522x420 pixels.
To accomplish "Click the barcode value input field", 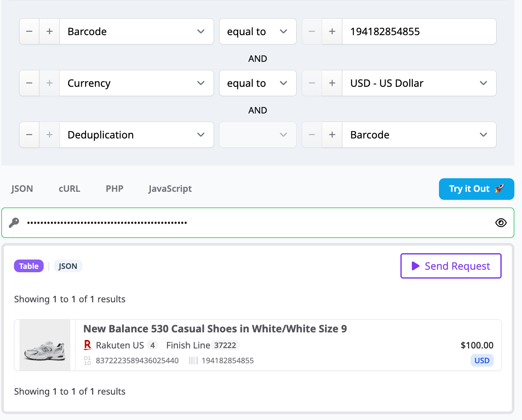I will pos(419,31).
